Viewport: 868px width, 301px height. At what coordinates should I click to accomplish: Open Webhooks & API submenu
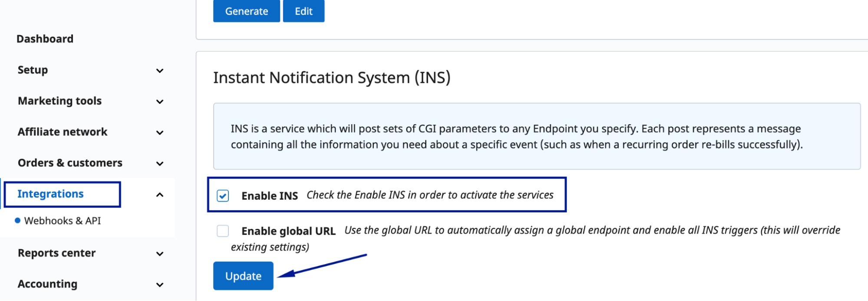(x=62, y=221)
